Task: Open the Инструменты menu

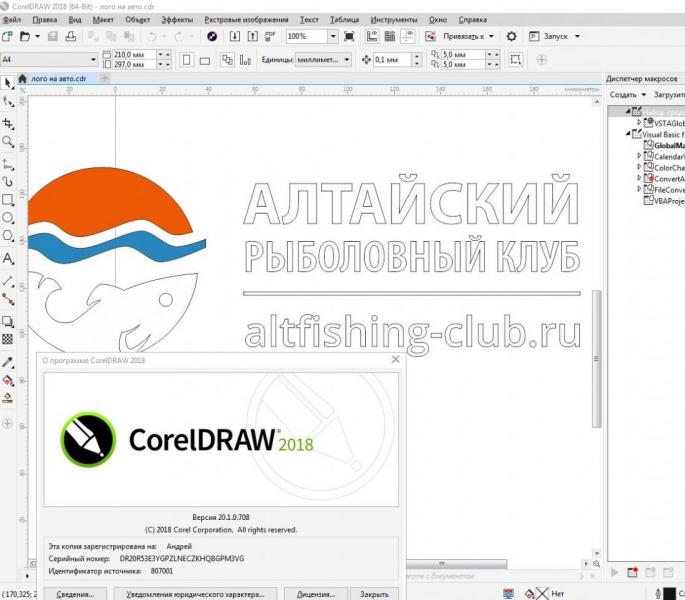Action: tap(394, 20)
